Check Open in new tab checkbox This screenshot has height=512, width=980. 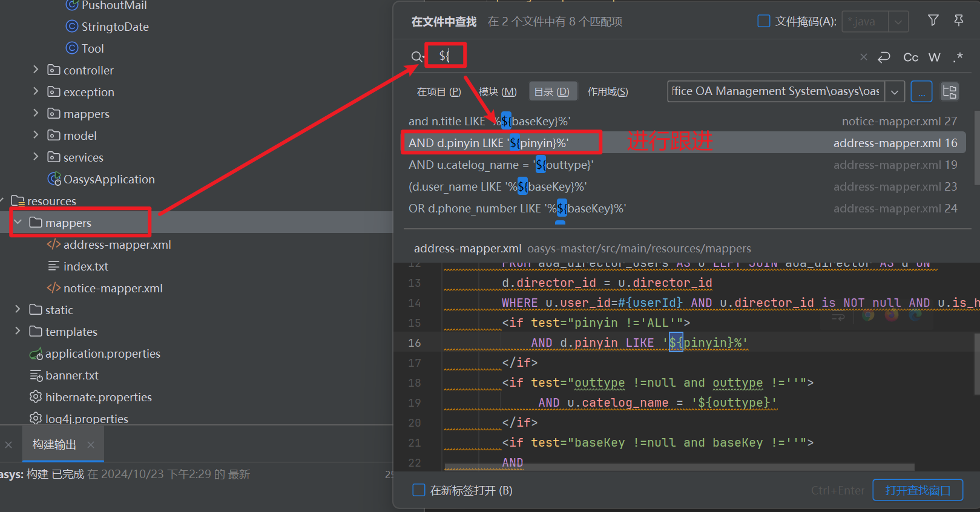(419, 490)
